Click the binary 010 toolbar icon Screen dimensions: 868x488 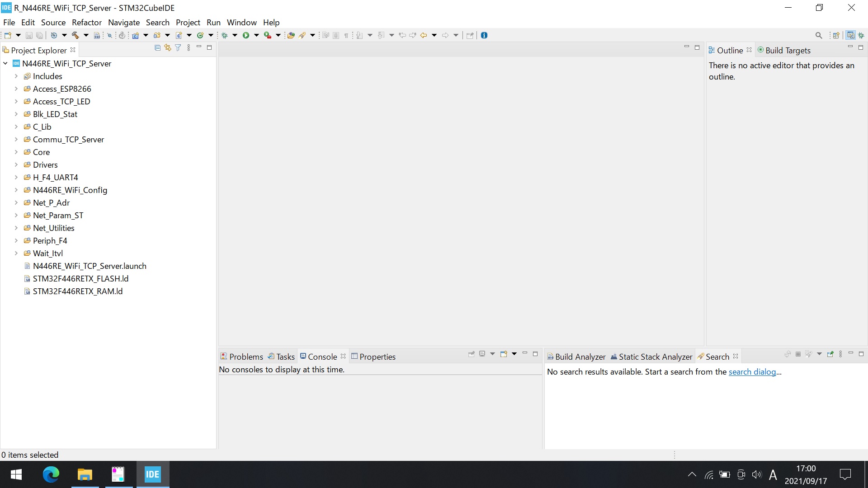tap(97, 35)
